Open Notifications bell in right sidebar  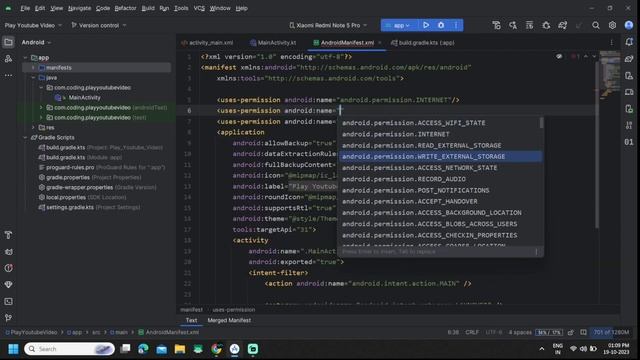click(629, 42)
